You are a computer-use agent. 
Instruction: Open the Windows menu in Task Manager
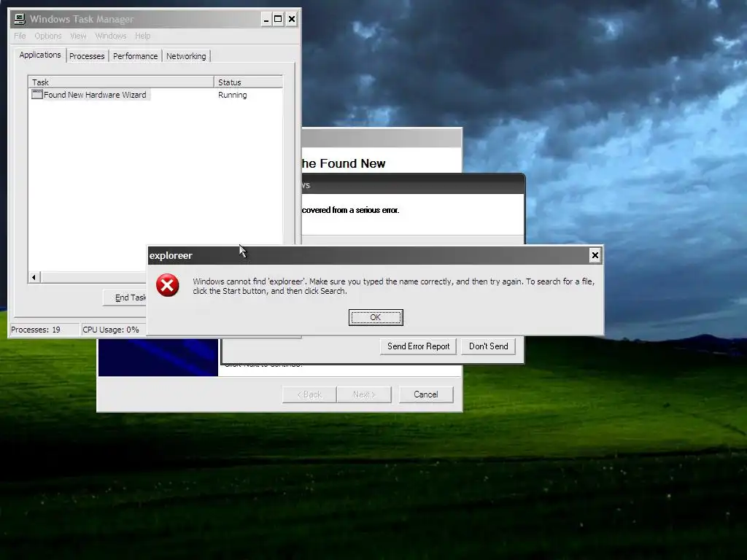[111, 36]
